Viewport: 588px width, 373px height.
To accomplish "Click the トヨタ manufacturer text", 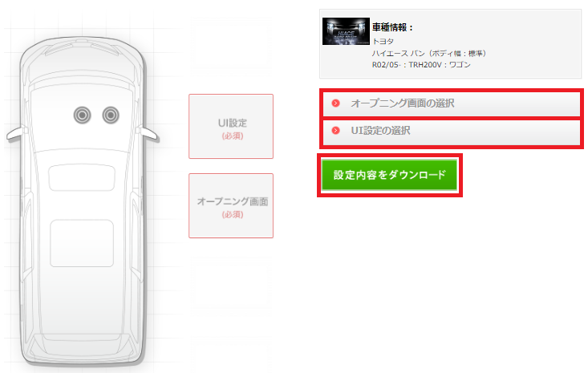I will coord(383,41).
